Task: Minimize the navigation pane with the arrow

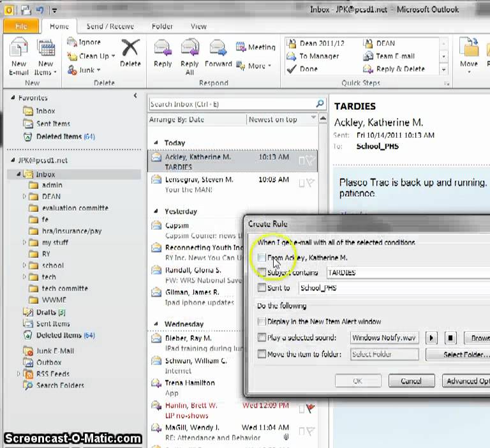Action: pos(135,96)
